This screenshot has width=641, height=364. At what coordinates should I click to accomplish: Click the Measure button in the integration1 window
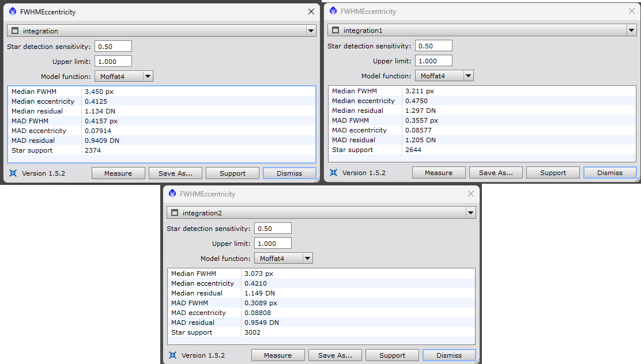(x=439, y=173)
